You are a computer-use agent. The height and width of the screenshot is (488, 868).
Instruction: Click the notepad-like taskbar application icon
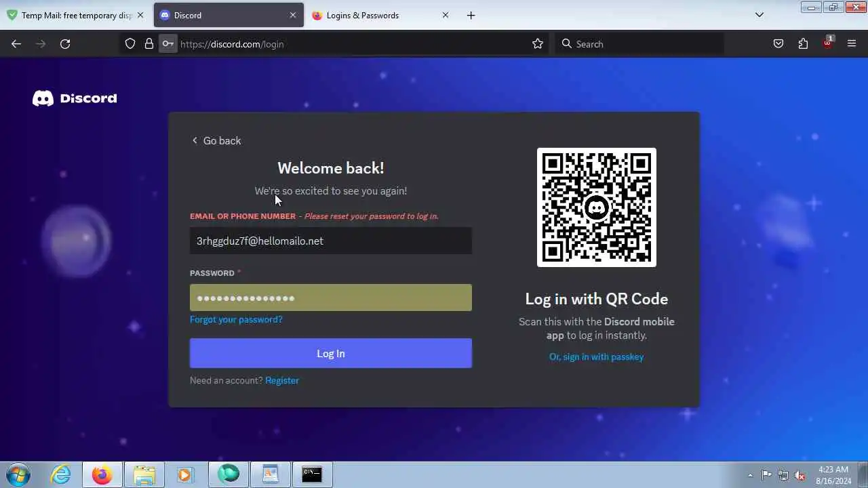[x=270, y=474]
